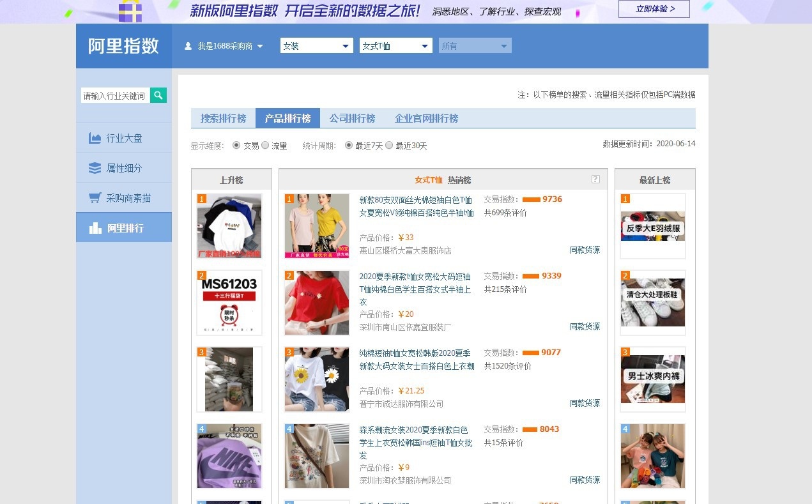The image size is (812, 504).
Task: Open product link 新款80支双面丝光棉短袖白色T恤
Action: [x=417, y=206]
